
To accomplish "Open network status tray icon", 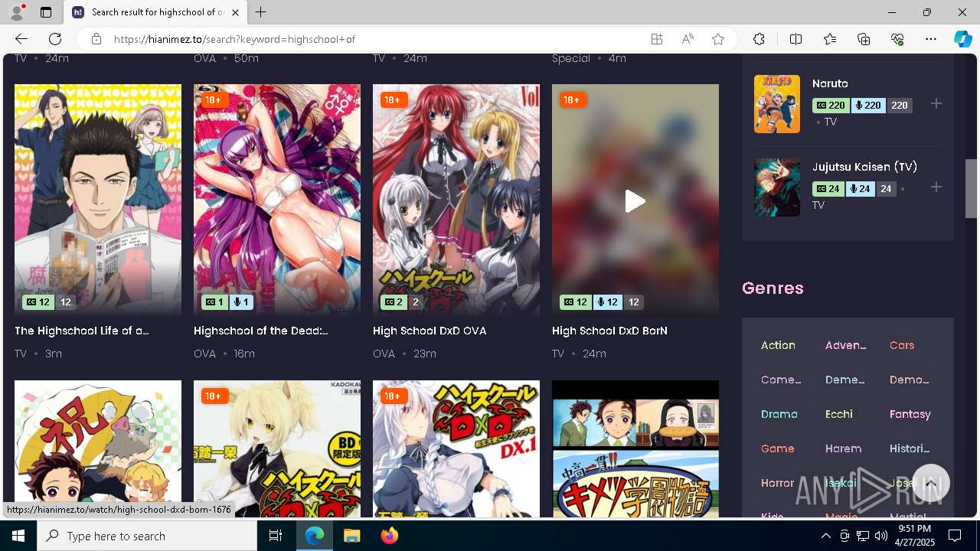I will click(x=863, y=536).
